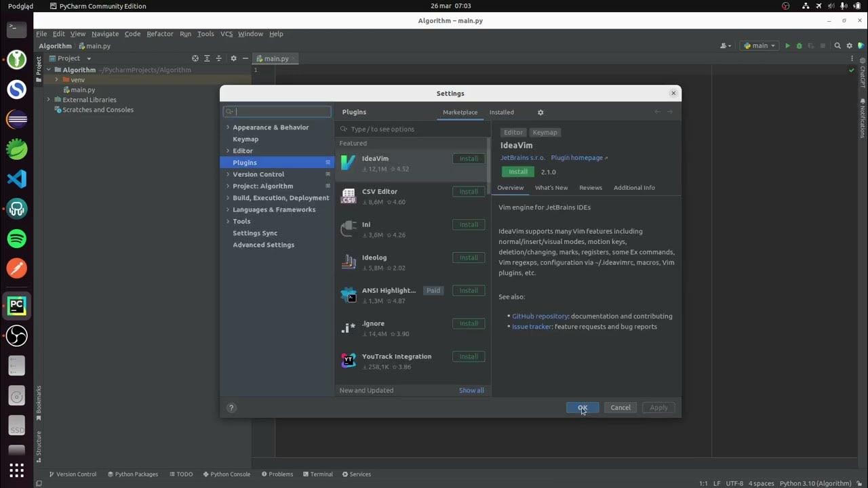The width and height of the screenshot is (868, 488).
Task: Expand Languages & Frameworks settings
Action: (227, 209)
